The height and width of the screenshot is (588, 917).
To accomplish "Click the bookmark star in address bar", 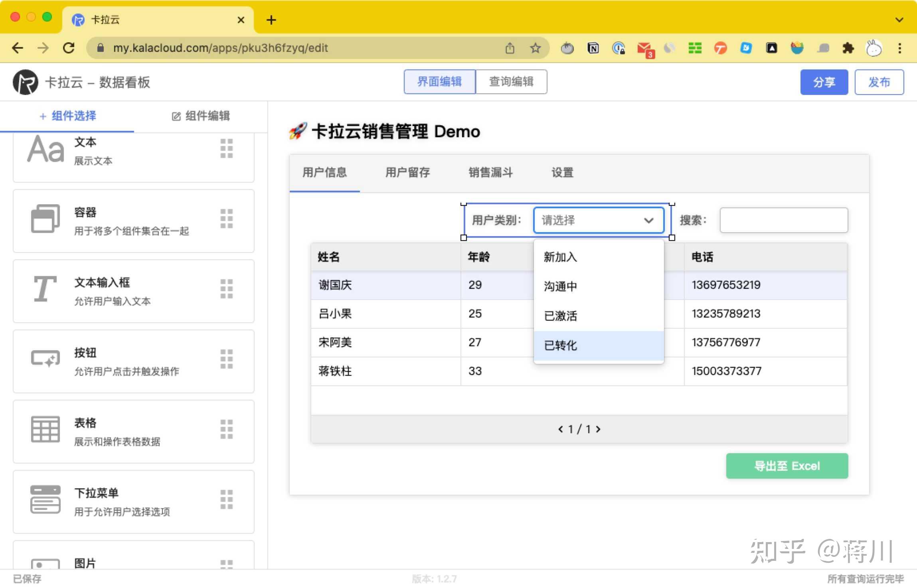I will 536,48.
